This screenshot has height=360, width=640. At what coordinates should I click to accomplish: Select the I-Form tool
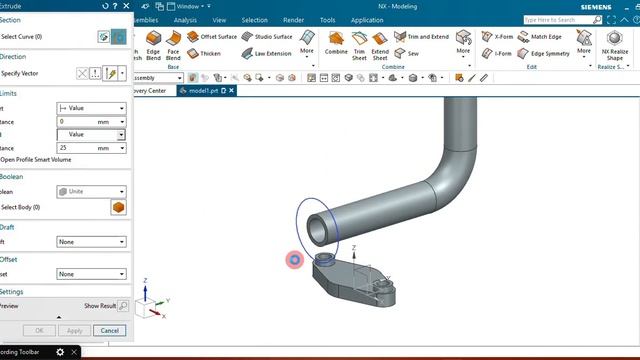(496, 53)
